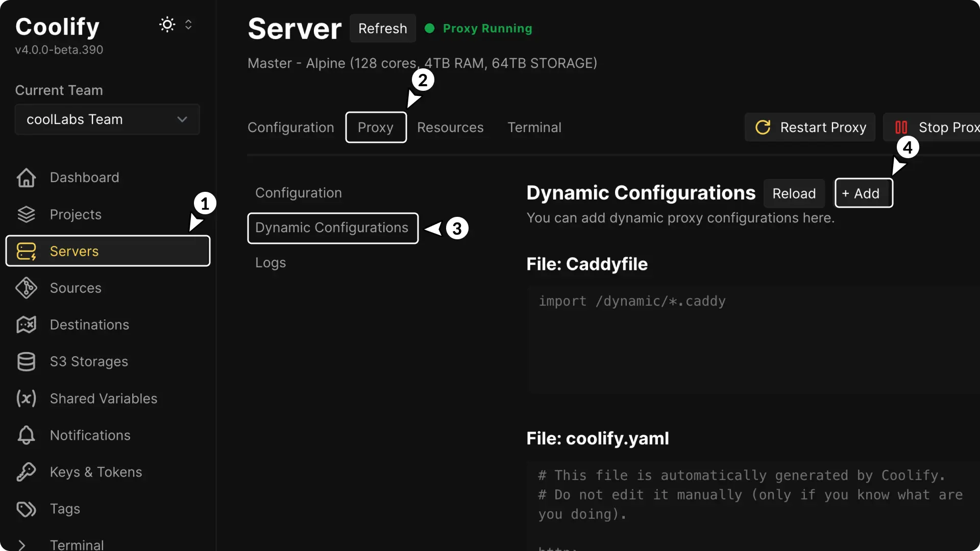The height and width of the screenshot is (551, 980).
Task: Click the v4.0.0-beta.390 version text
Action: (59, 50)
